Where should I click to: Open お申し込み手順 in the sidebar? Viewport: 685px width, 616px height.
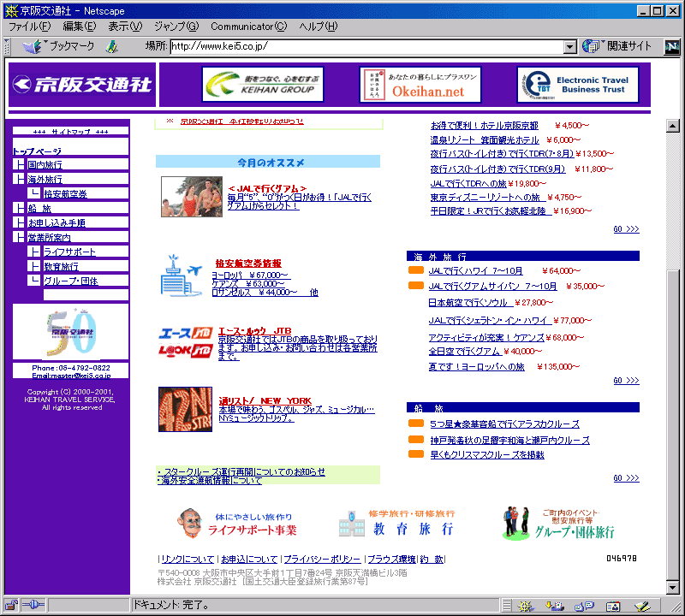pos(57,222)
